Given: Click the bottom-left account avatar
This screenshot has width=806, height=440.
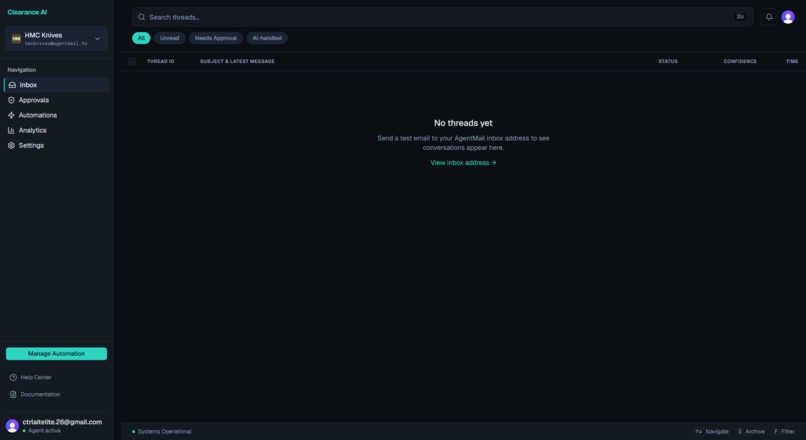Looking at the screenshot, I should (12, 426).
